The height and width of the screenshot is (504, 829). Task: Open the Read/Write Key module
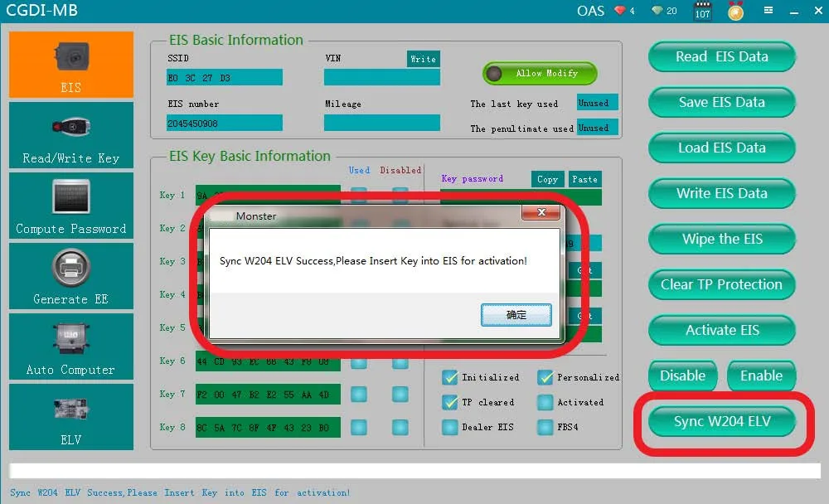coord(70,135)
